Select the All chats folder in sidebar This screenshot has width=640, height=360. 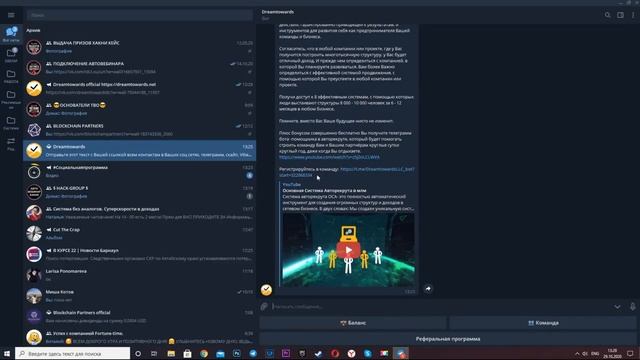tap(11, 34)
